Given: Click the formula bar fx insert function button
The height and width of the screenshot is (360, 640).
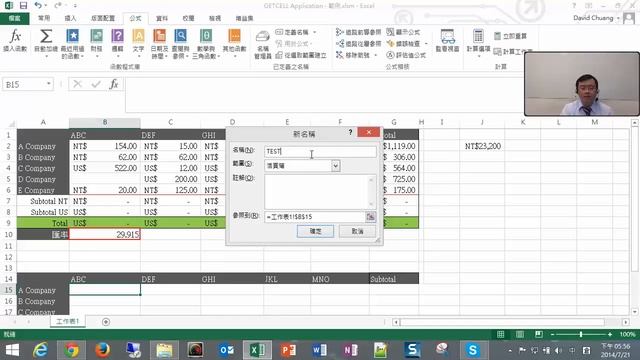Looking at the screenshot, I should tap(113, 84).
